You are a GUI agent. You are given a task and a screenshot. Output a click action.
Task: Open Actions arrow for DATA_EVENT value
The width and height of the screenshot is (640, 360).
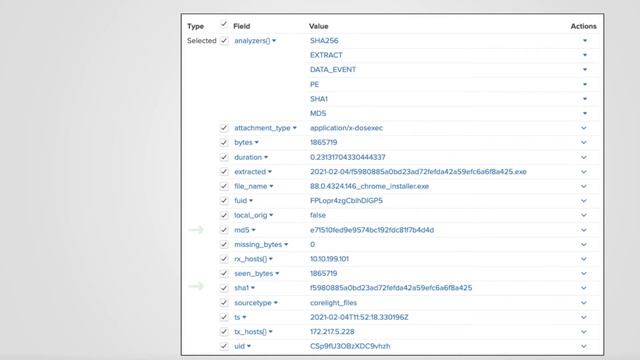pyautogui.click(x=584, y=69)
